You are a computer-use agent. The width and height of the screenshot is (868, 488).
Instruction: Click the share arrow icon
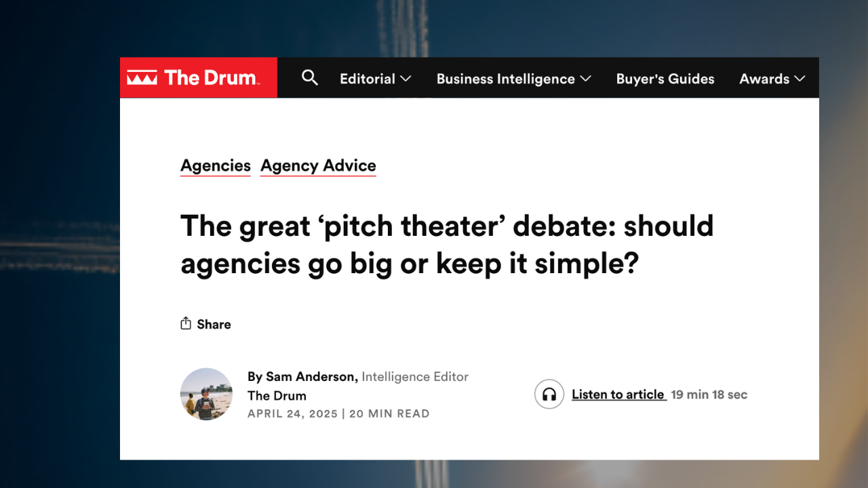pos(186,323)
